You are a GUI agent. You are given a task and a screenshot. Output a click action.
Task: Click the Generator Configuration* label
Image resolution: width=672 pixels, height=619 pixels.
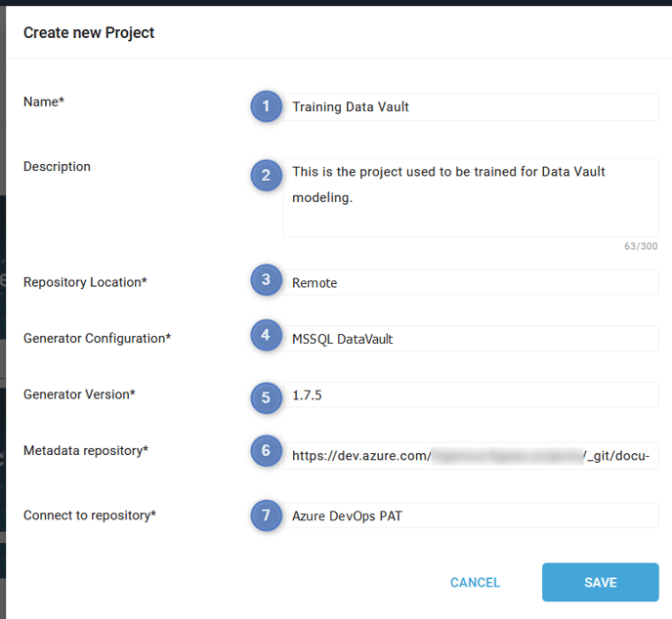coord(98,339)
